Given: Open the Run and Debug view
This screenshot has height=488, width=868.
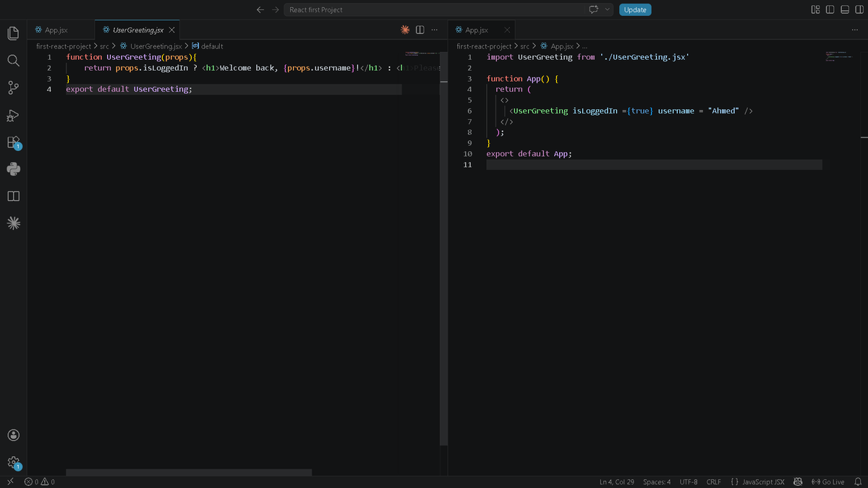Looking at the screenshot, I should point(12,114).
